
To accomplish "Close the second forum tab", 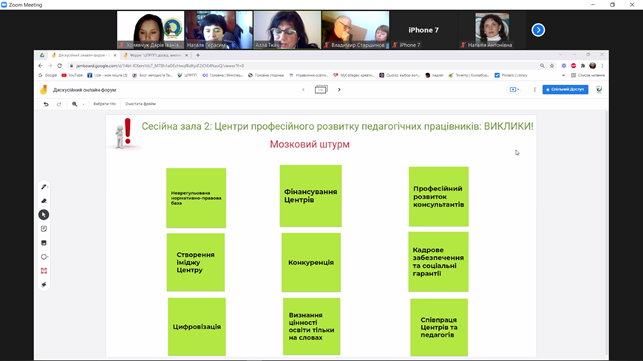I will pos(187,55).
